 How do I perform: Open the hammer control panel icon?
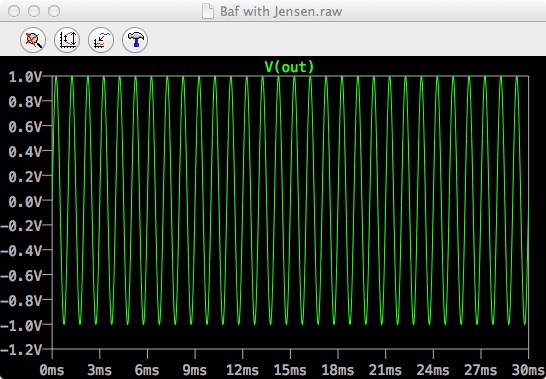(x=135, y=40)
